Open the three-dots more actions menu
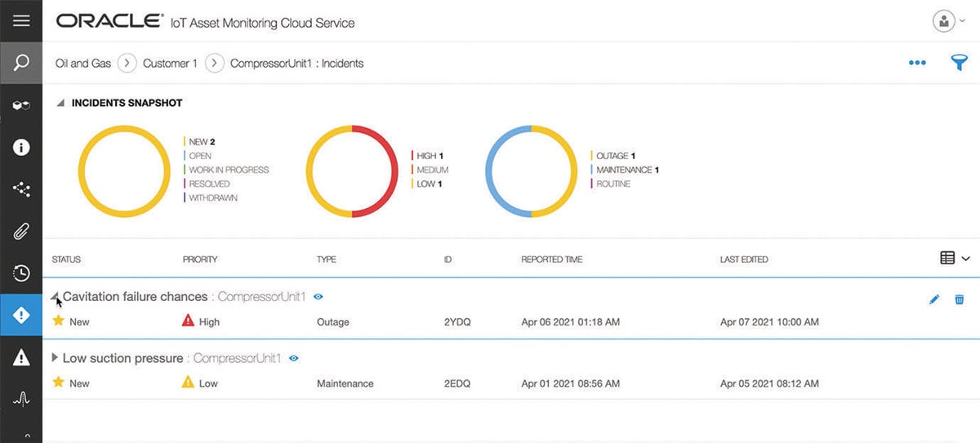980x443 pixels. click(x=917, y=63)
